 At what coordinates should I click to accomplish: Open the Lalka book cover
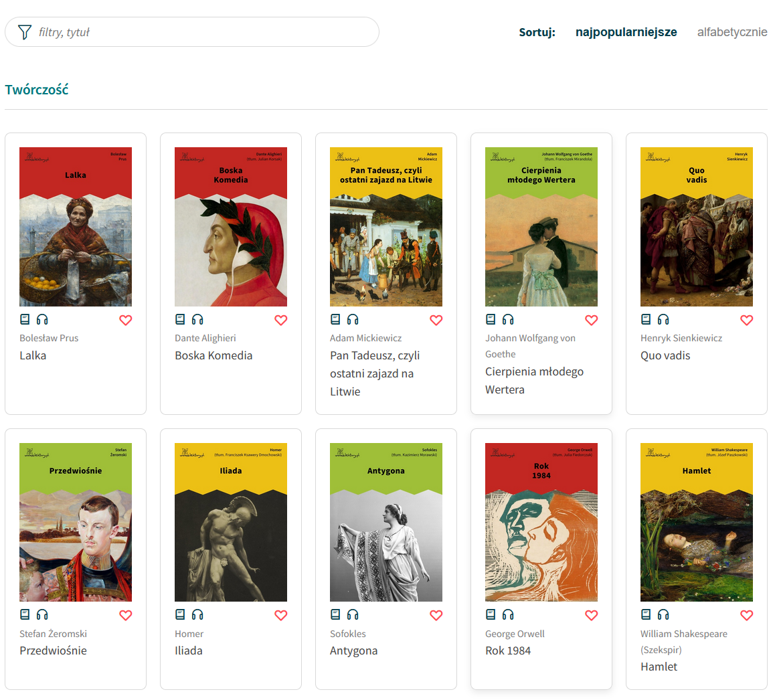coord(76,227)
